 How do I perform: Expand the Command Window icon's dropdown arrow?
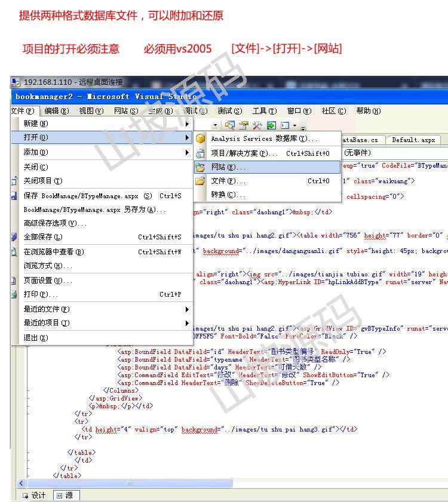point(294,125)
